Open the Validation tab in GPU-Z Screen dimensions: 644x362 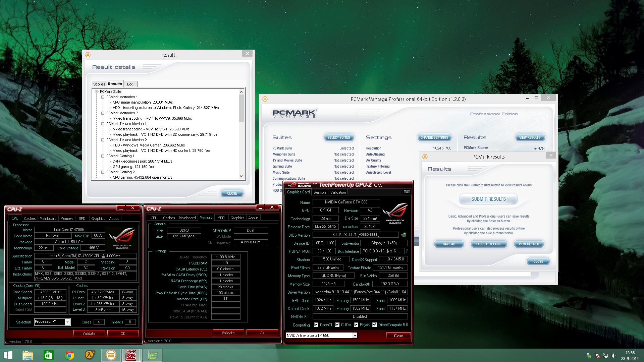point(338,192)
